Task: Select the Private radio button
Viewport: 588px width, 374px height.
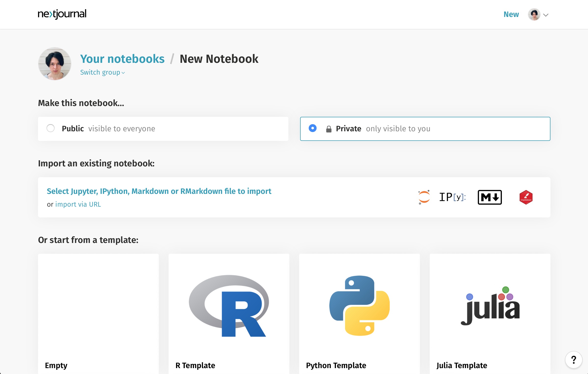Action: [312, 128]
